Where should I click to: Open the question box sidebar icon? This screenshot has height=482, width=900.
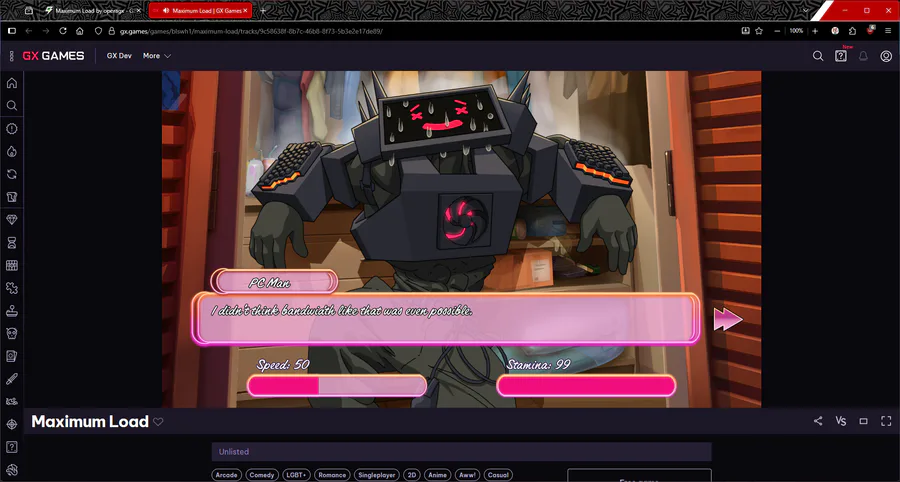tap(11, 447)
